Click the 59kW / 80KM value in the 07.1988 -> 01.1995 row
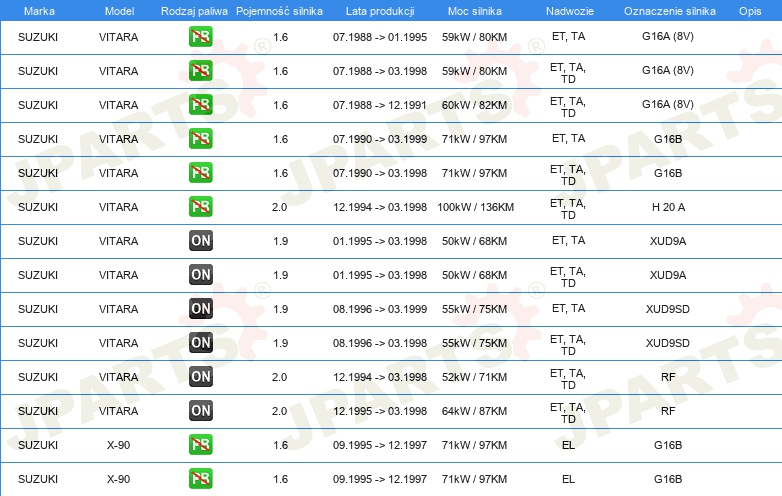 [474, 37]
